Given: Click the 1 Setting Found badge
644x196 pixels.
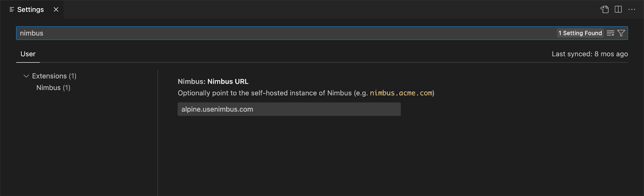Looking at the screenshot, I should [580, 33].
